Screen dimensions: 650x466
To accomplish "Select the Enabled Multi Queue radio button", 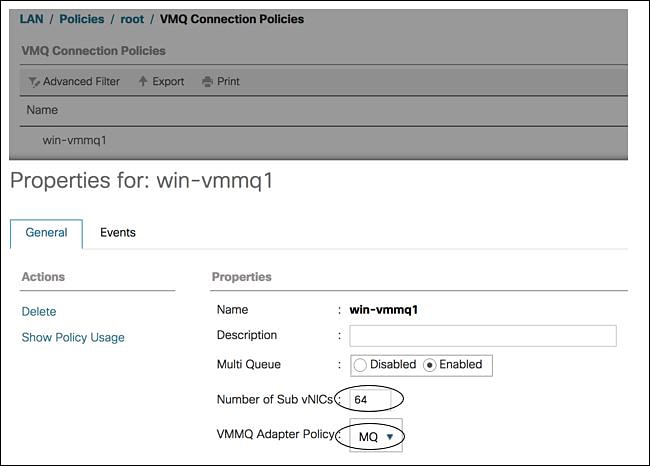I will [x=429, y=365].
